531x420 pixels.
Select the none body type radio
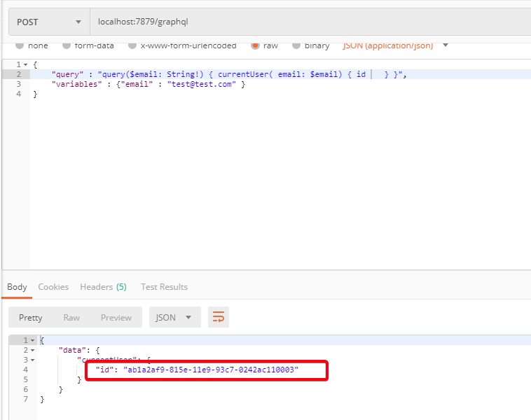coord(20,45)
